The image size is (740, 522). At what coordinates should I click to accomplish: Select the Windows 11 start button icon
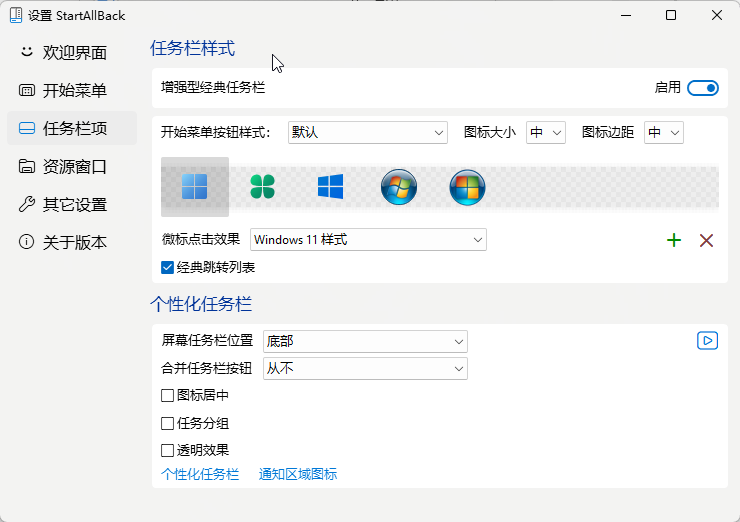pos(194,187)
